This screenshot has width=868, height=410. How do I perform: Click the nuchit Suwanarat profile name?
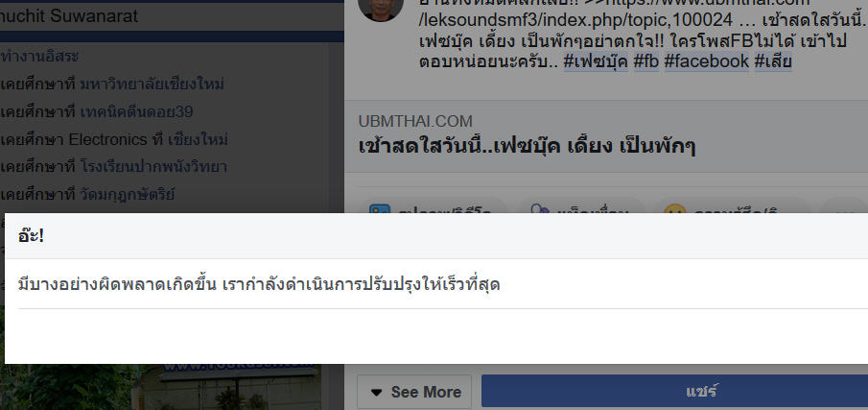(x=69, y=16)
